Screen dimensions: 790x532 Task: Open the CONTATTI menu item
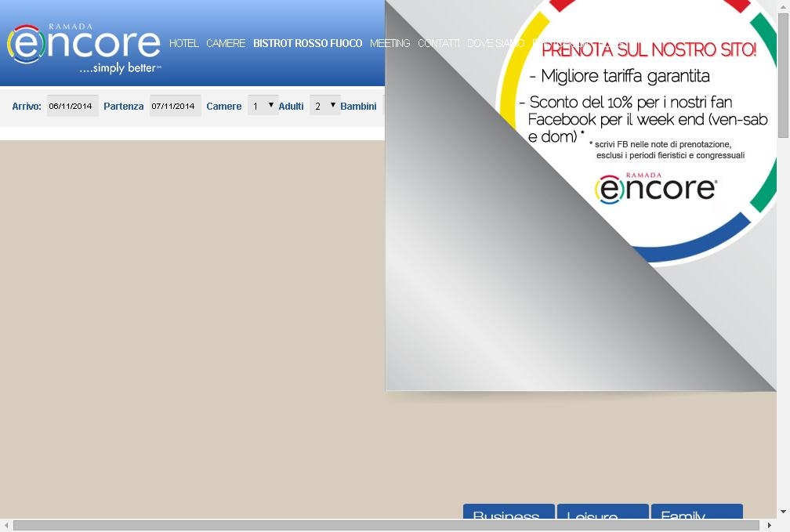point(438,43)
